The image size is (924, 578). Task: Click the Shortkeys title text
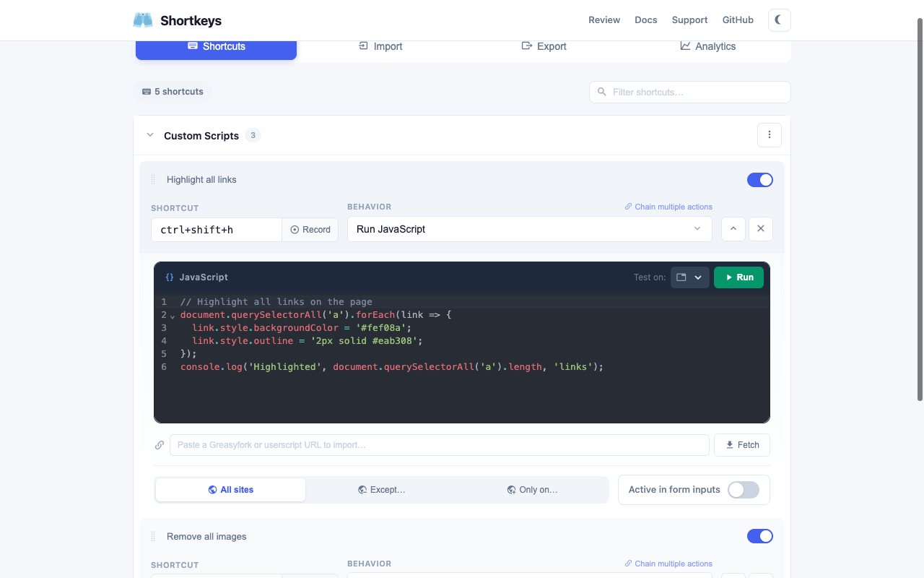[191, 21]
